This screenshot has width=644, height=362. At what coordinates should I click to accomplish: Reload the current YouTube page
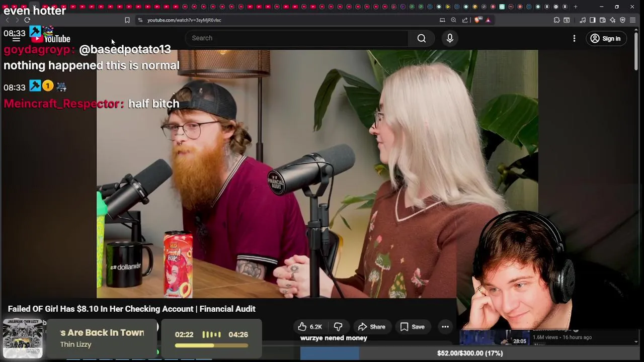(27, 20)
